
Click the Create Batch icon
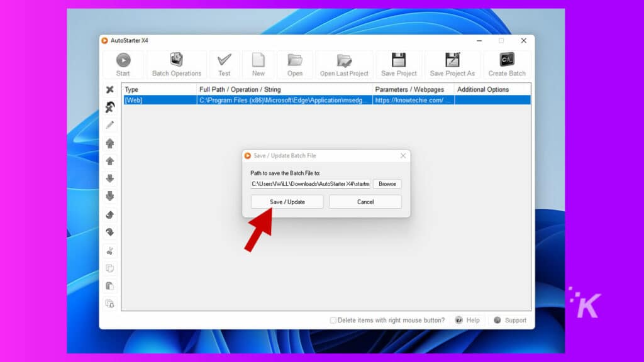[507, 60]
